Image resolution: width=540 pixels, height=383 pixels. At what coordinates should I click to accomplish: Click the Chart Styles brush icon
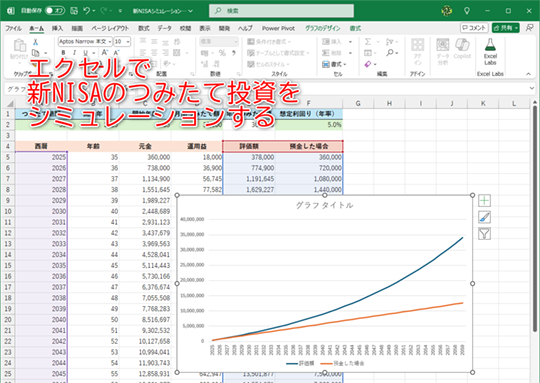pyautogui.click(x=484, y=217)
